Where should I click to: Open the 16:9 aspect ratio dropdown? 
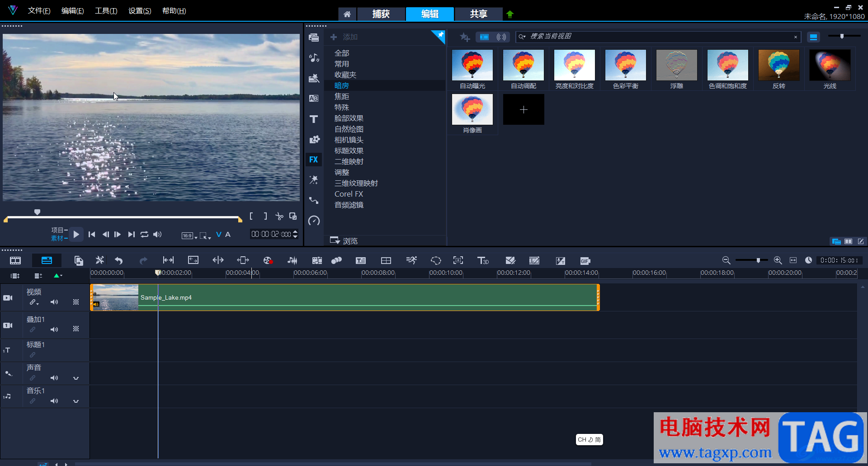(x=189, y=235)
